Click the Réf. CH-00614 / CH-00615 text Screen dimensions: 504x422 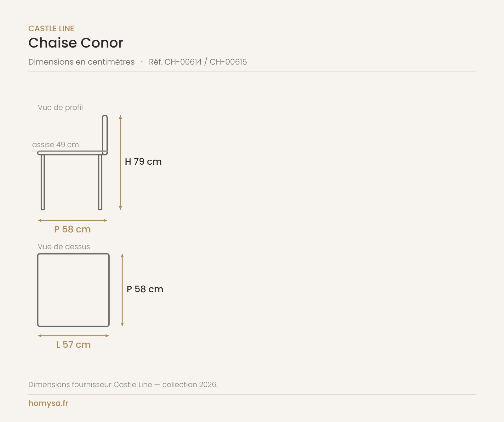pyautogui.click(x=198, y=62)
